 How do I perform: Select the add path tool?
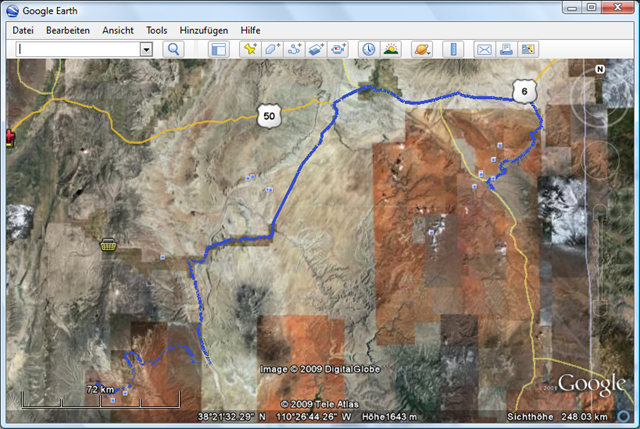tap(295, 49)
